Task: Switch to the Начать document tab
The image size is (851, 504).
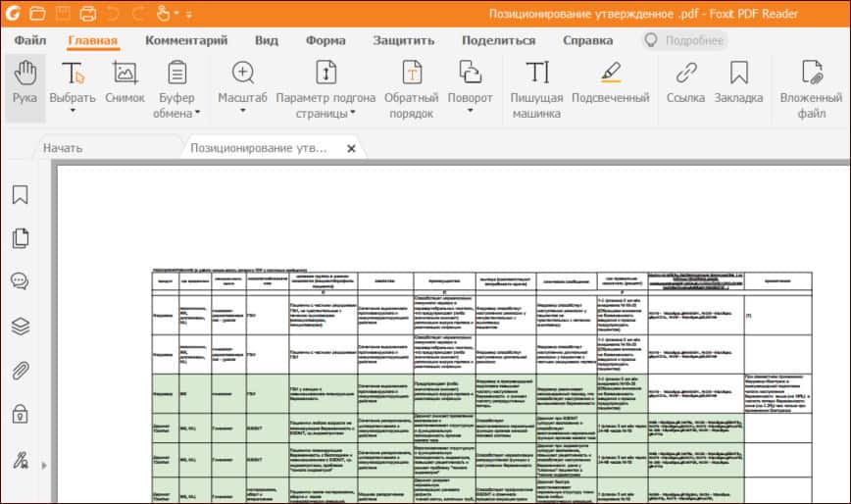Action: pos(62,148)
